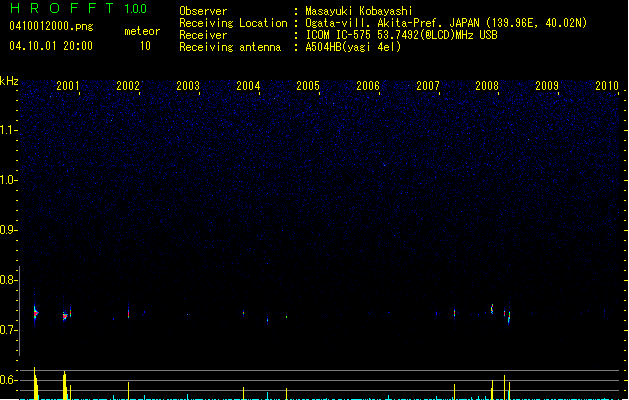629x400 pixels.
Task: Click the 0.6 frequency axis label
Action: pyautogui.click(x=8, y=380)
